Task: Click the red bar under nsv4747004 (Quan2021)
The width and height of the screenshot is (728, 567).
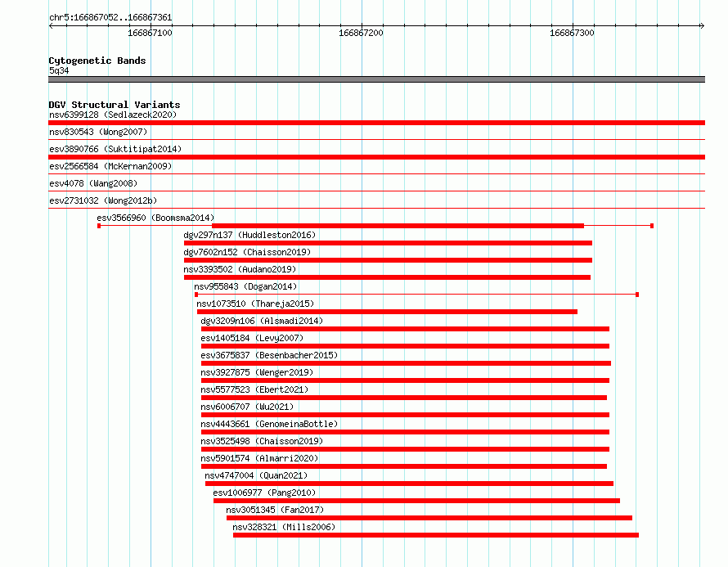Action: pos(410,484)
